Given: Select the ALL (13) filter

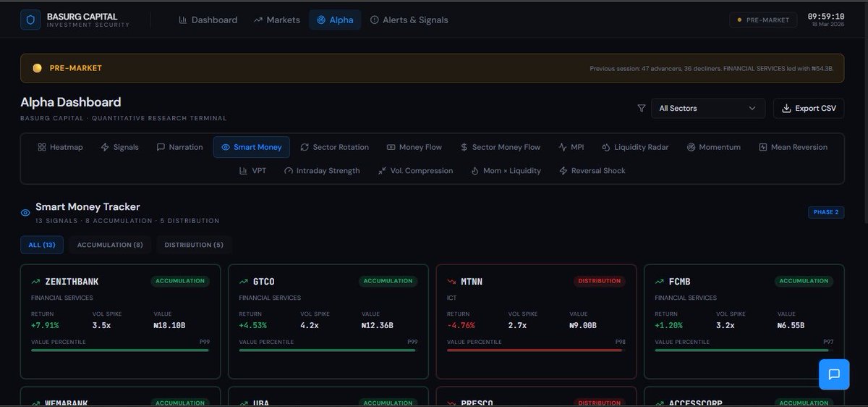Looking at the screenshot, I should tap(42, 245).
